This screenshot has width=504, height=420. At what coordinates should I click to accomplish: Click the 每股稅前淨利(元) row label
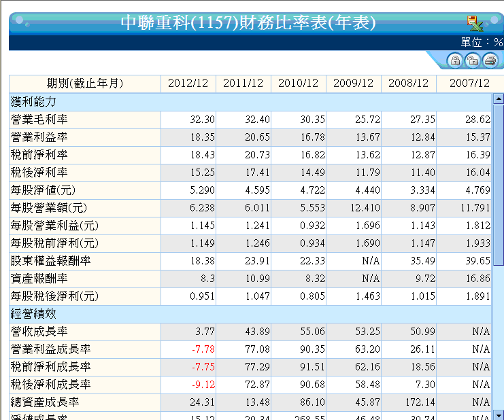[54, 243]
